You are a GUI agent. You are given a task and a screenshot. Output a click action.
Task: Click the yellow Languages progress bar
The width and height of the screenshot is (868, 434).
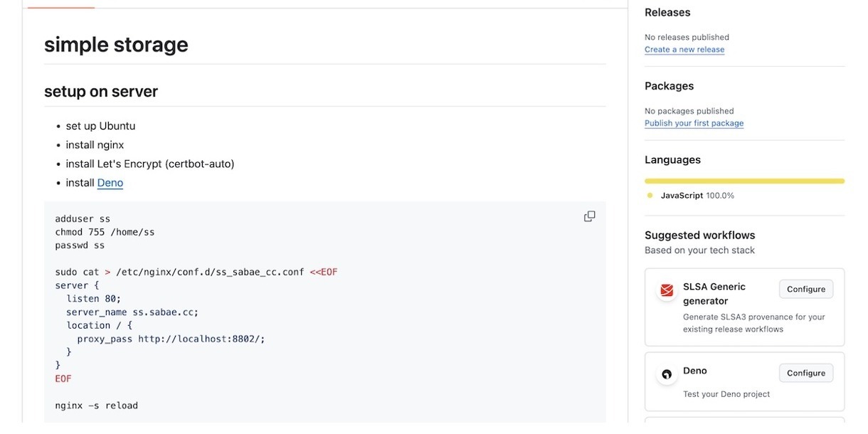(744, 181)
